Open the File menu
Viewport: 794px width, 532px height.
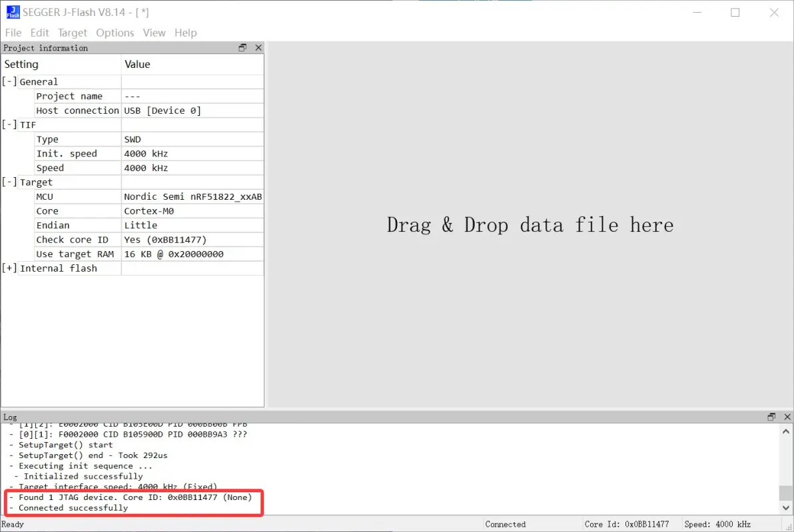[13, 33]
